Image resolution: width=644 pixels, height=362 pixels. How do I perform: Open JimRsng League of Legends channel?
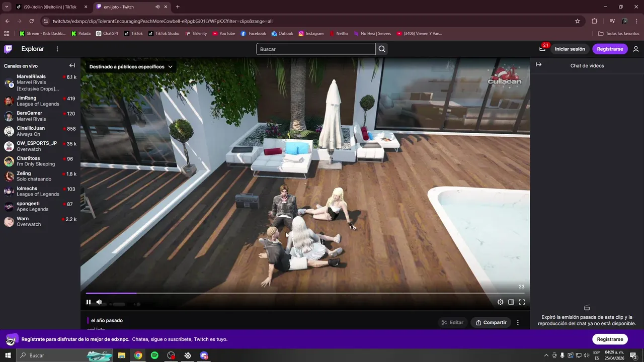click(x=40, y=101)
